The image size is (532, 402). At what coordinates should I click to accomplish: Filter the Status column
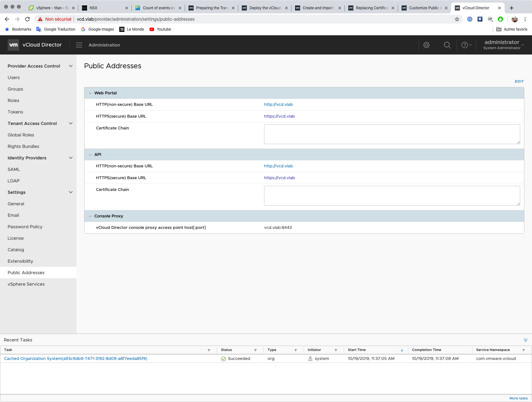[x=255, y=350]
